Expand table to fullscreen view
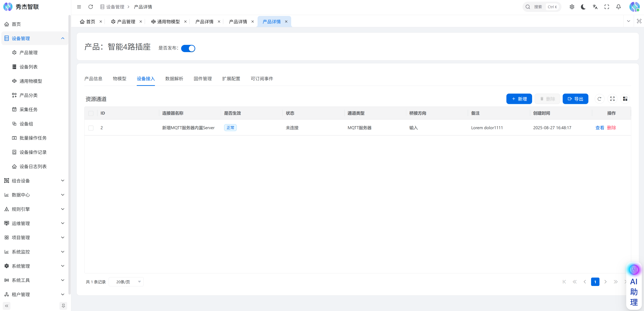The image size is (644, 311). tap(612, 99)
